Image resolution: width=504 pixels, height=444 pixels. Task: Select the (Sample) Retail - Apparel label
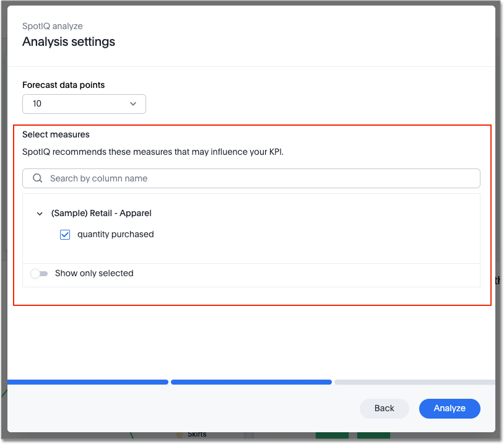102,213
